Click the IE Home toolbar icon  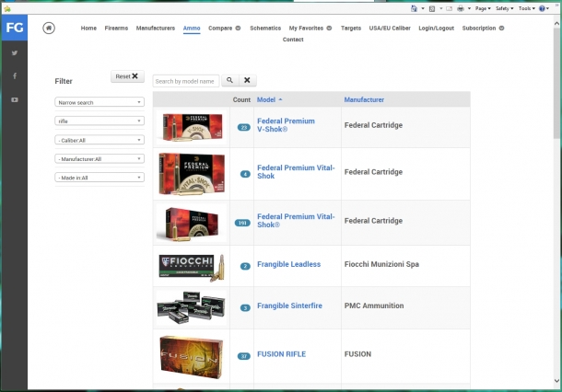(414, 8)
